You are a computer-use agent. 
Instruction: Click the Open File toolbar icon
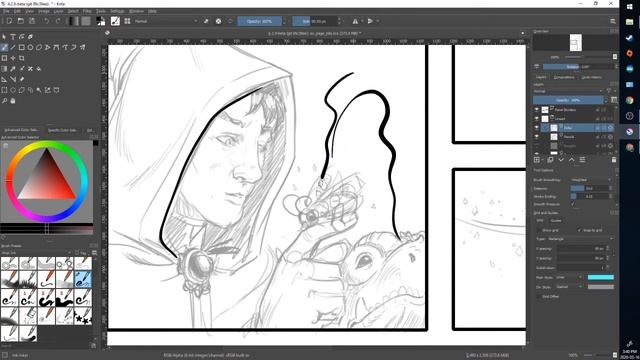point(20,21)
